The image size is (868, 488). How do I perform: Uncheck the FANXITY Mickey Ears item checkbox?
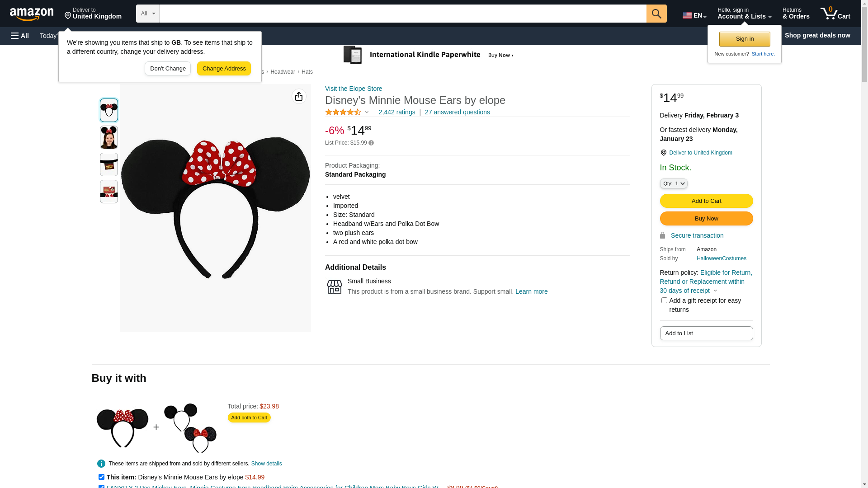(101, 487)
